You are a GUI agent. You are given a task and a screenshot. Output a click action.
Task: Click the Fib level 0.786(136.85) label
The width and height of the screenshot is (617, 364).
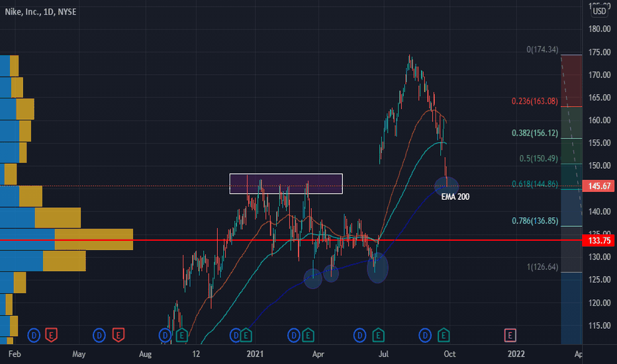click(x=535, y=221)
